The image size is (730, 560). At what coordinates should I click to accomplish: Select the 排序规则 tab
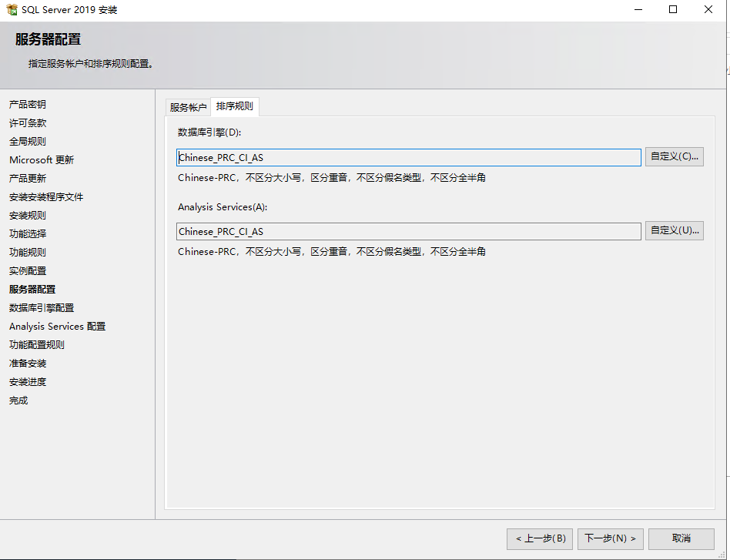235,106
